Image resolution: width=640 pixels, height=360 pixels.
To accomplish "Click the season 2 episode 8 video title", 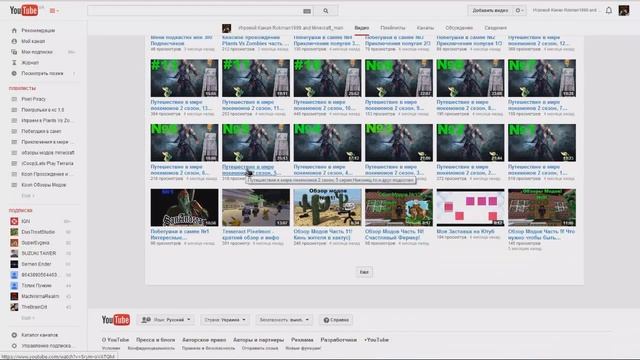I will tap(466, 105).
